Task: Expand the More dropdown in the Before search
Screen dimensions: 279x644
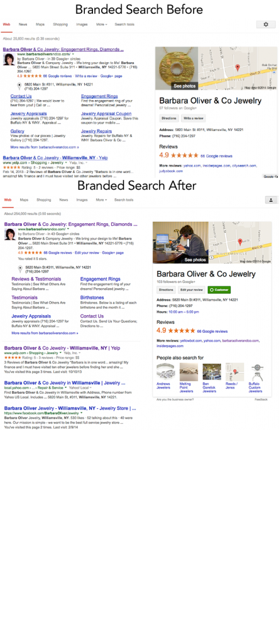Action: tap(102, 25)
